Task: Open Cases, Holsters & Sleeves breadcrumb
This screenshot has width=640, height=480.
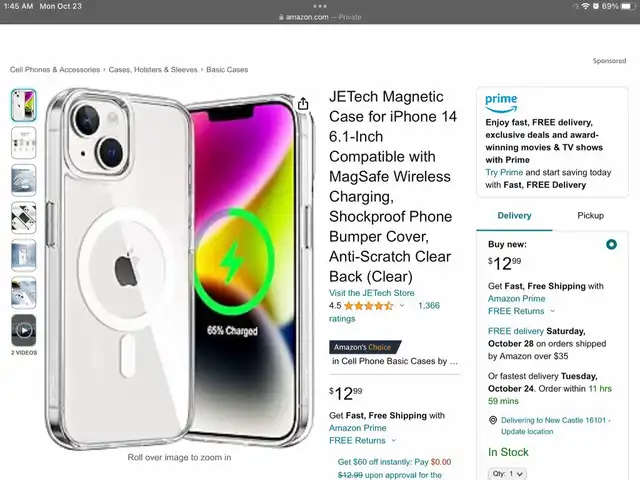Action: pyautogui.click(x=153, y=70)
